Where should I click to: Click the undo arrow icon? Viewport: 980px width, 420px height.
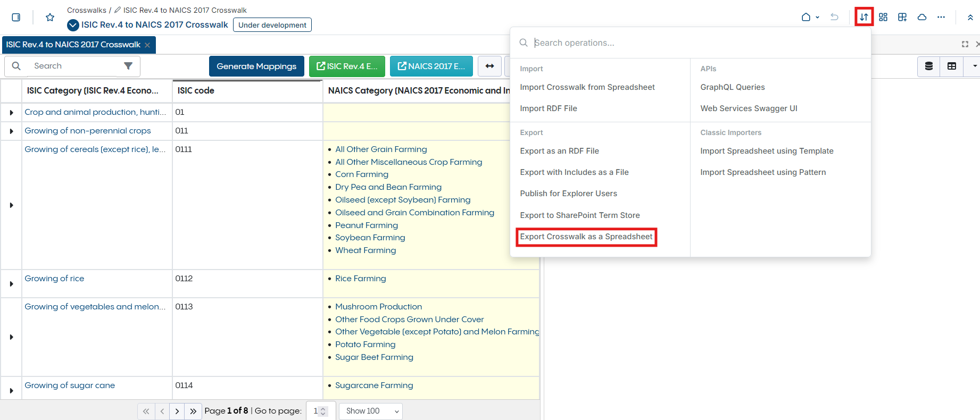[834, 18]
